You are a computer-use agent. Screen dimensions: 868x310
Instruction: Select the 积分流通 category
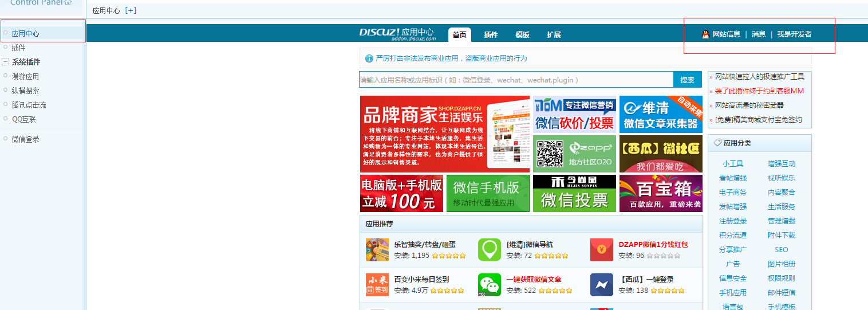(733, 236)
